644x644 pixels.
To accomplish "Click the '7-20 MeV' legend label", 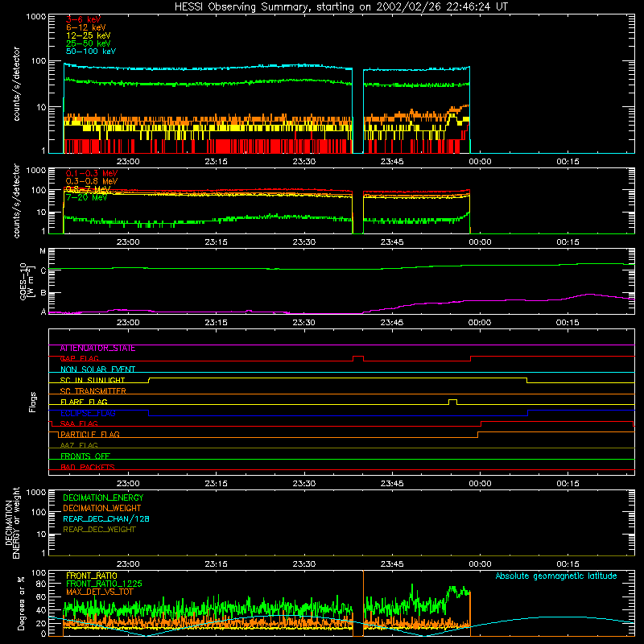I will point(87,197).
